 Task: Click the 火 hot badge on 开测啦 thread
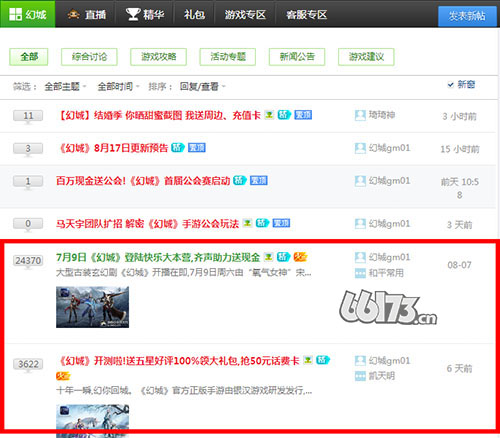tap(63, 376)
